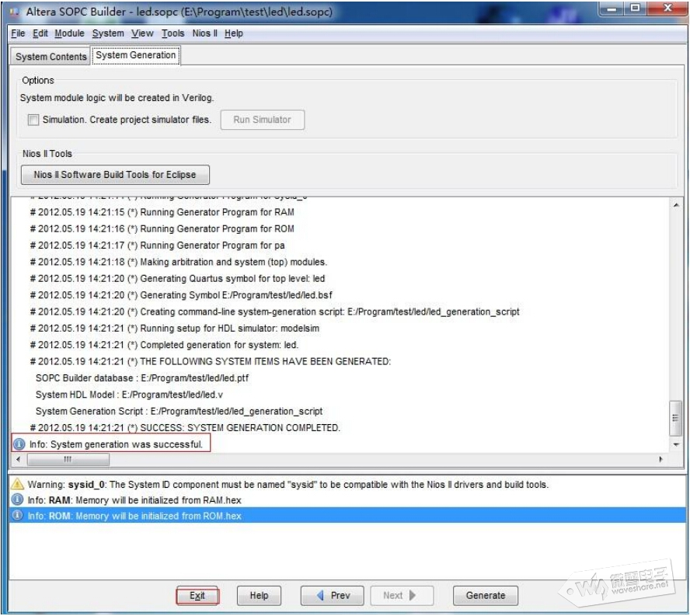Select THE FOLLOWING SYSTEM ITEMS HAVE BEEN GENERATED line
Screen dimensions: 690x616
point(211,362)
